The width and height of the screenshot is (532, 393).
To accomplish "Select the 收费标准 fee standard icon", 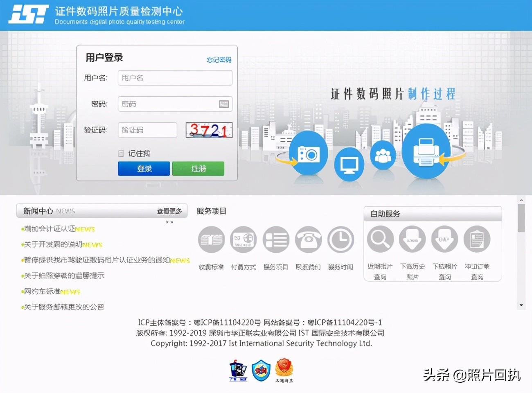I will coord(211,239).
